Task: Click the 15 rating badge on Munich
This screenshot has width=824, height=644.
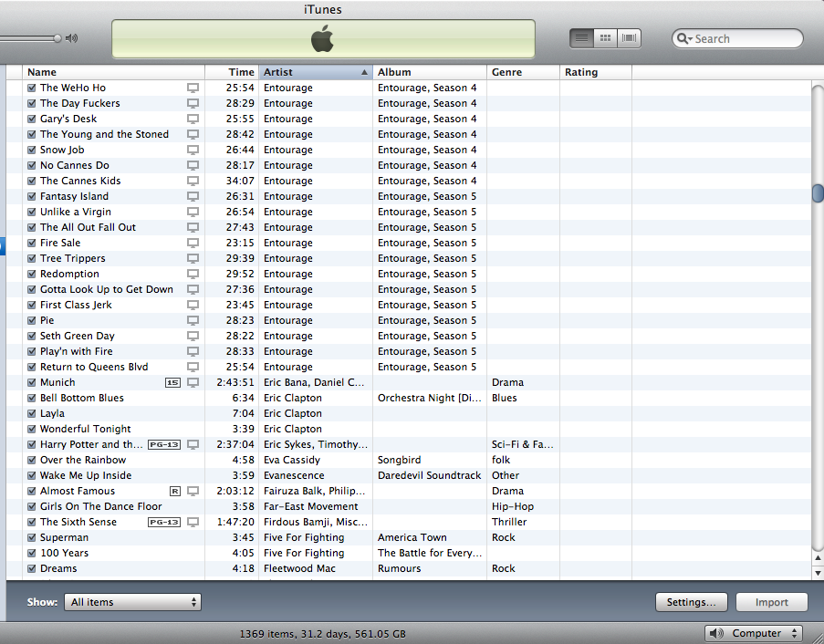Action: coord(172,382)
